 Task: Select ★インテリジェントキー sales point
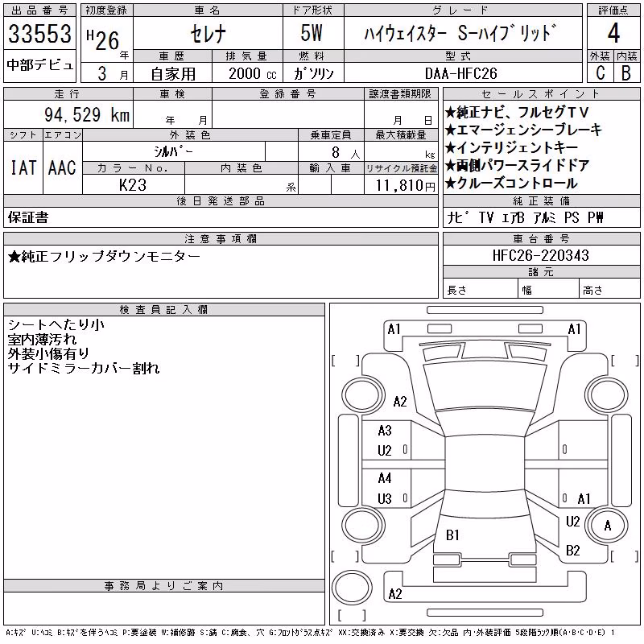click(511, 147)
